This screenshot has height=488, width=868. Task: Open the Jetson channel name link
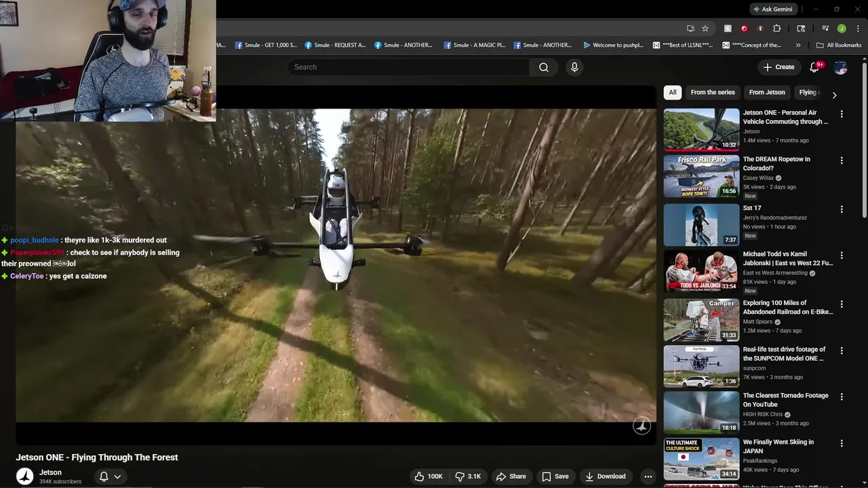coord(50,472)
